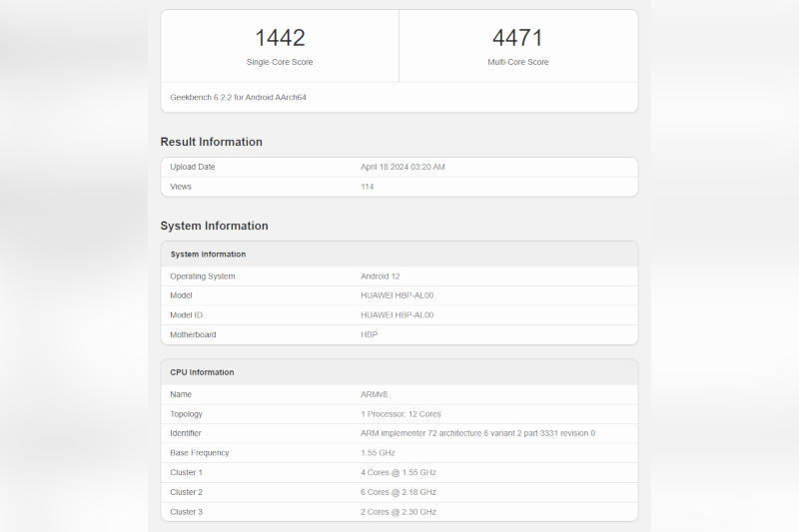Click HUAWEI HBP-AL00 in the Model ID row
The width and height of the screenshot is (799, 532).
(x=397, y=315)
